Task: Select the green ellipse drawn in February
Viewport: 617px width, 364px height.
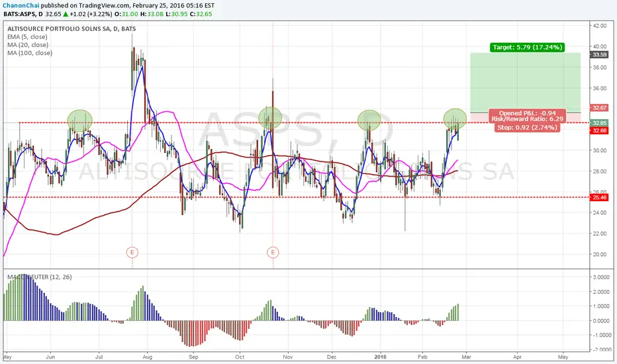Action: tap(455, 119)
